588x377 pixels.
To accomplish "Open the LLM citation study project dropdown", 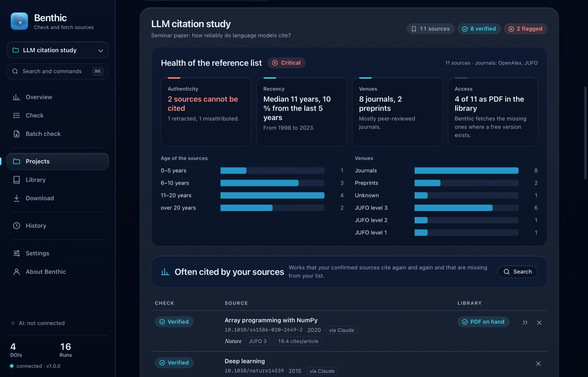I will click(58, 50).
